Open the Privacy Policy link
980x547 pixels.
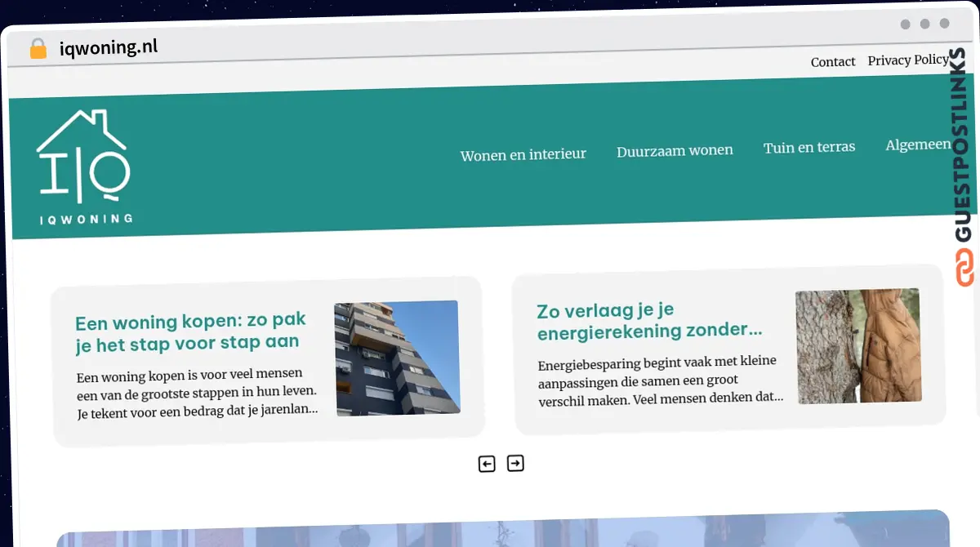(908, 60)
